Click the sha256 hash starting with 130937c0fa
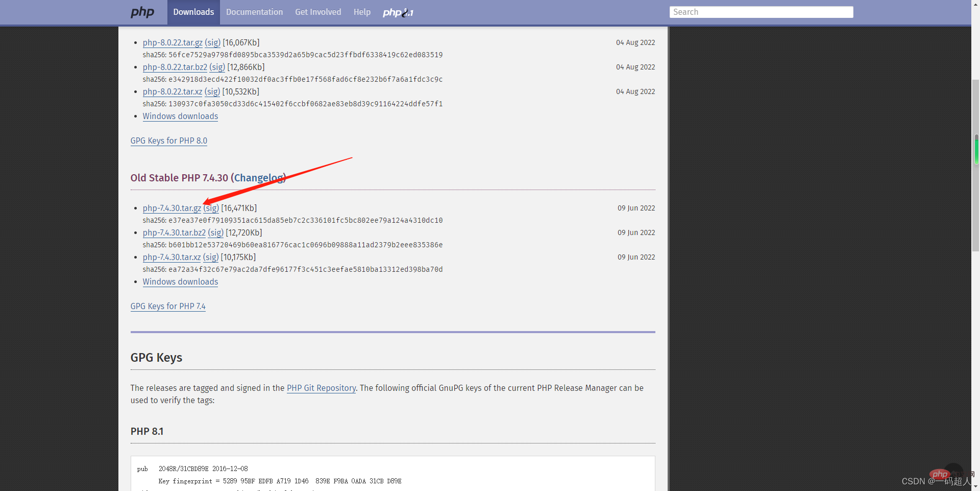Screen dimensions: 980x491 pyautogui.click(x=306, y=104)
